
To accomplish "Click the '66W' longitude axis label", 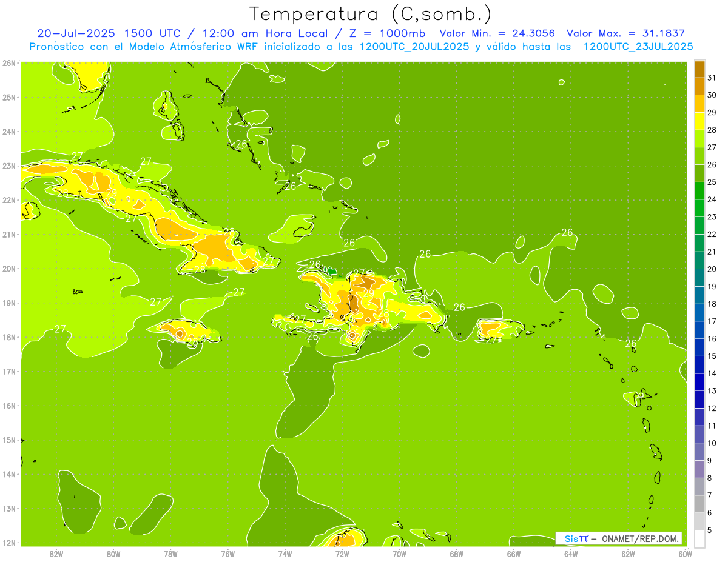I will click(x=514, y=554).
